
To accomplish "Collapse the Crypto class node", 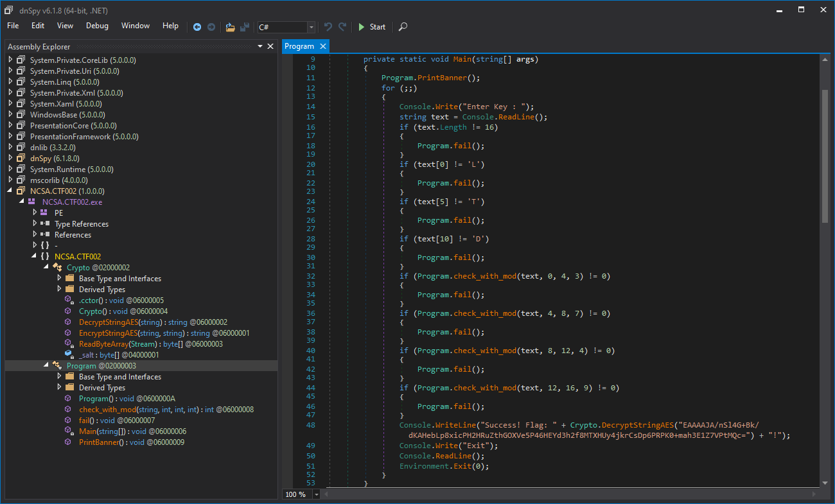I will click(x=46, y=267).
